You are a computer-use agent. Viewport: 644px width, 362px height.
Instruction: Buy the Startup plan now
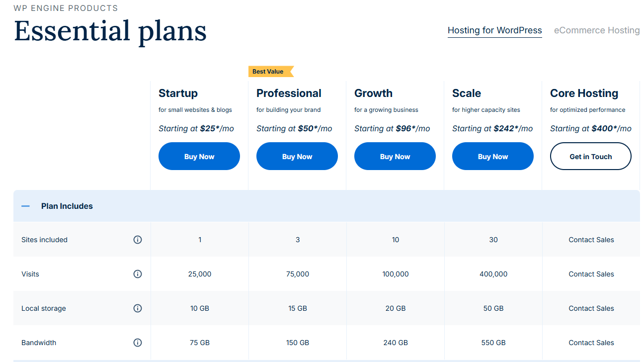[x=199, y=156]
